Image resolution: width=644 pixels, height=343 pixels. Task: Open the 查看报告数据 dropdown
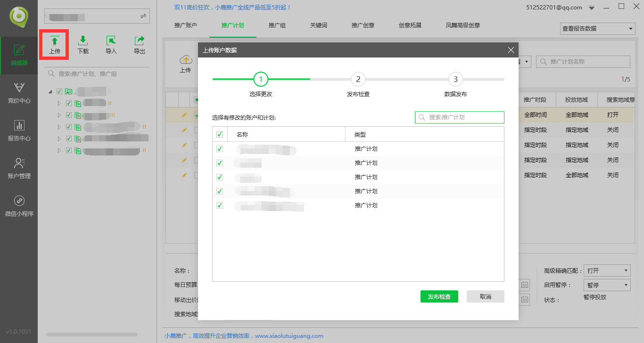click(598, 28)
